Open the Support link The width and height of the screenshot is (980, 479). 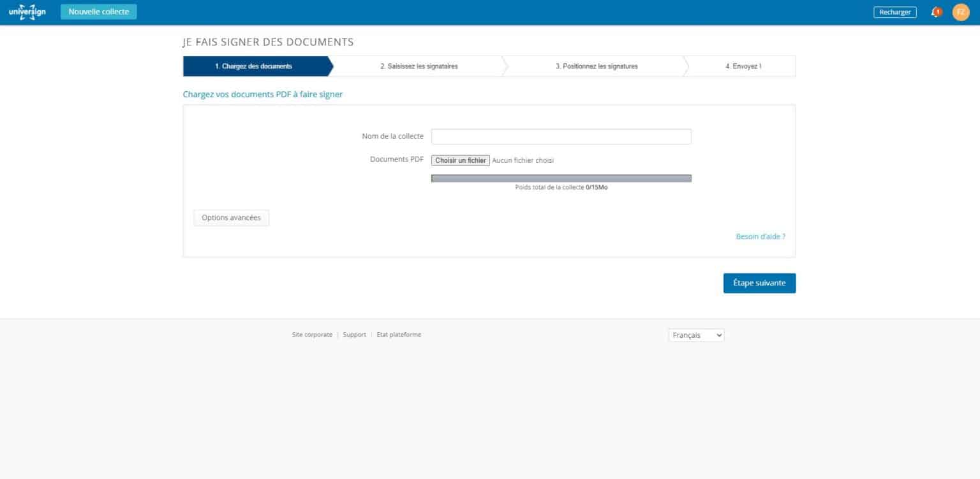point(354,334)
